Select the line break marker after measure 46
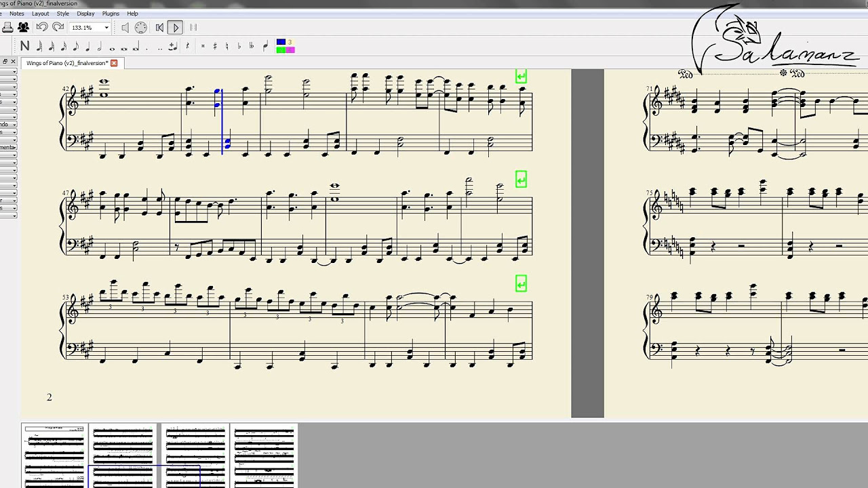 tap(521, 76)
